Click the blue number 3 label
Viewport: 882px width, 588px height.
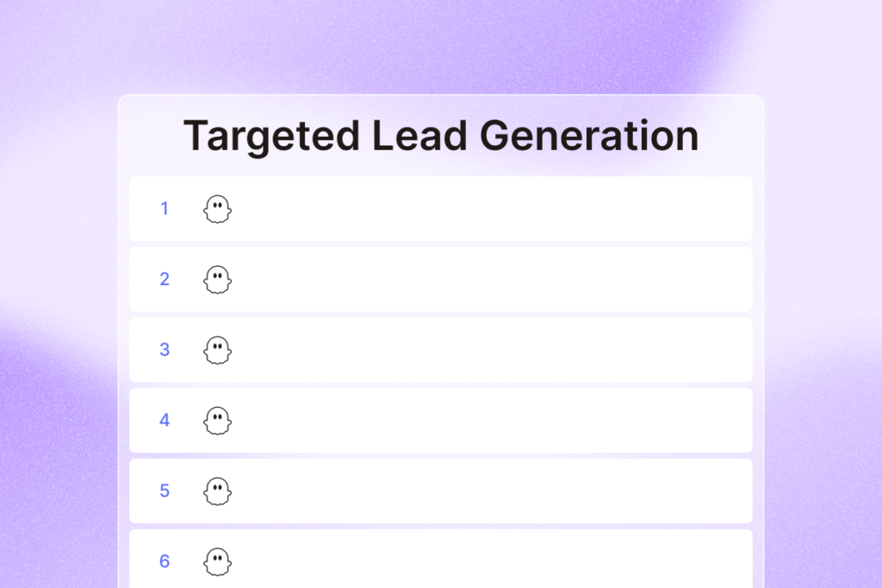(165, 350)
